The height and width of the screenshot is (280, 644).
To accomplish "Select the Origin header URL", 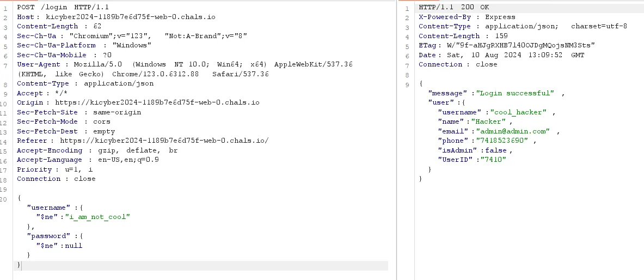I will coord(157,102).
